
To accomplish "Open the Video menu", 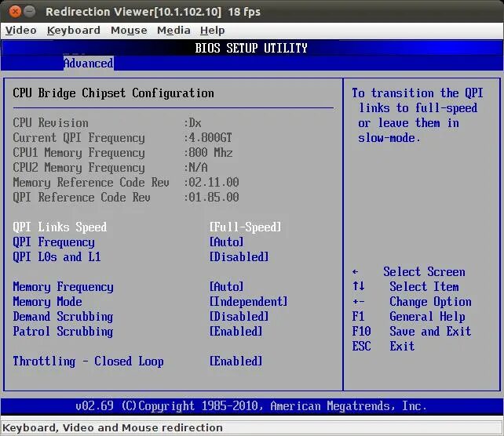I will click(21, 31).
